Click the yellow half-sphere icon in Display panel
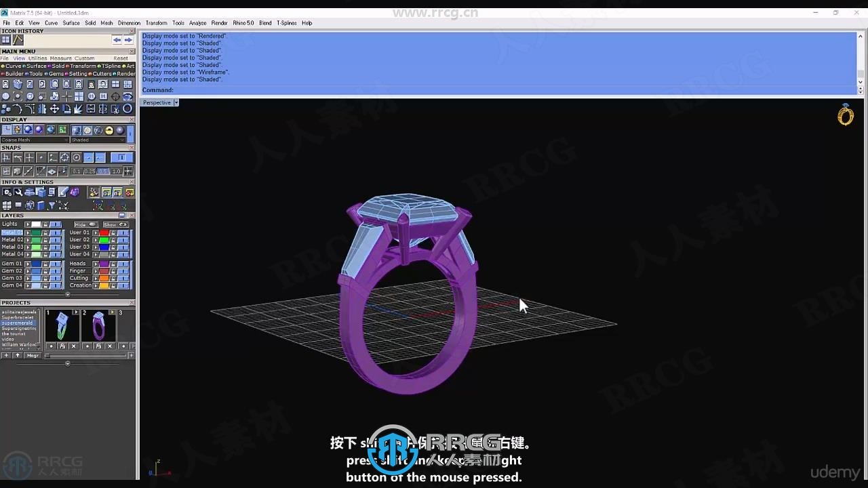Screen dimensions: 868x488 [x=109, y=130]
